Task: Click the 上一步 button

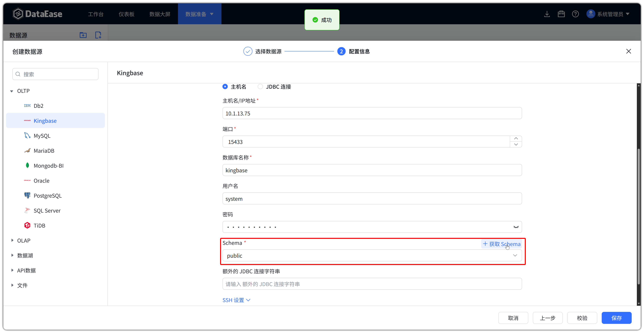Action: (547, 318)
